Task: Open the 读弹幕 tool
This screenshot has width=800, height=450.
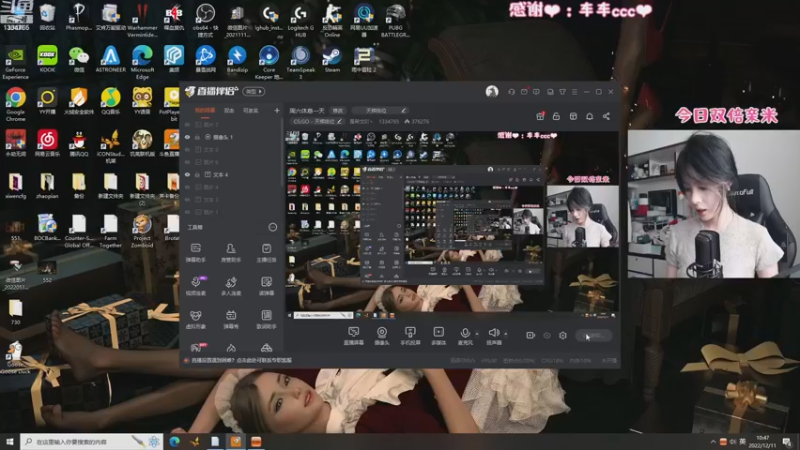Action: click(266, 286)
